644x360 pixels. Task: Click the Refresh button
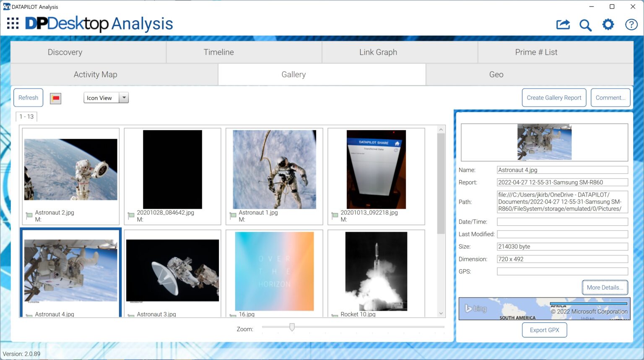28,97
